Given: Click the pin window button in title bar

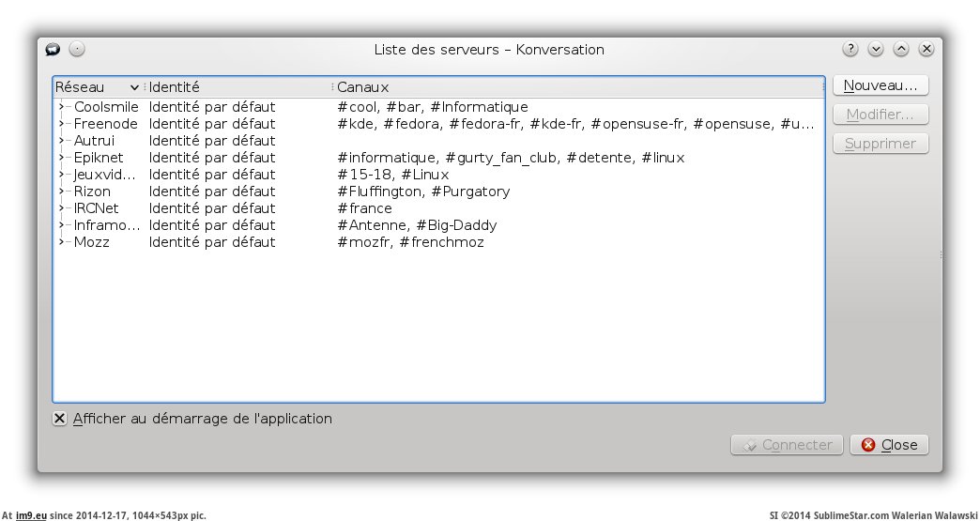Looking at the screenshot, I should [x=77, y=50].
